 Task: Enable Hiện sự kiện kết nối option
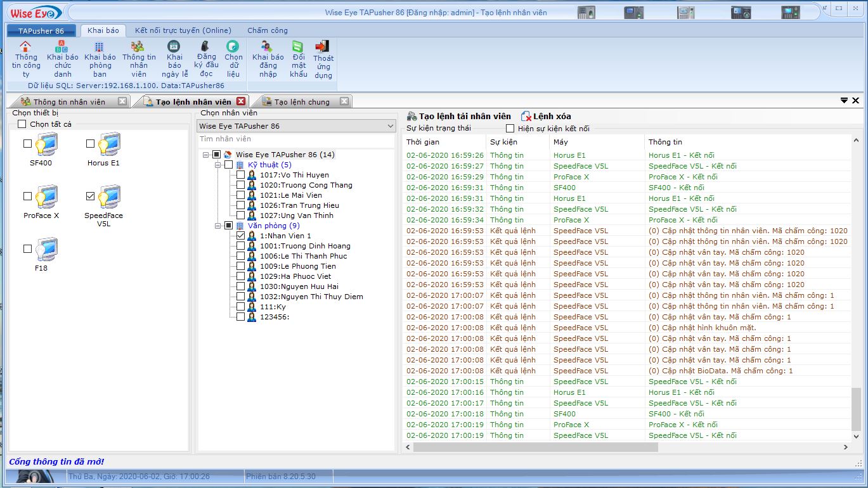click(x=510, y=129)
